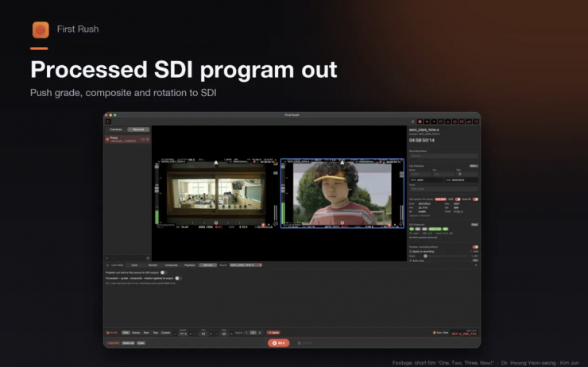Viewport: 588px width, 367px height.
Task: Toggle the Auto-Take checkbox
Action: (x=435, y=333)
